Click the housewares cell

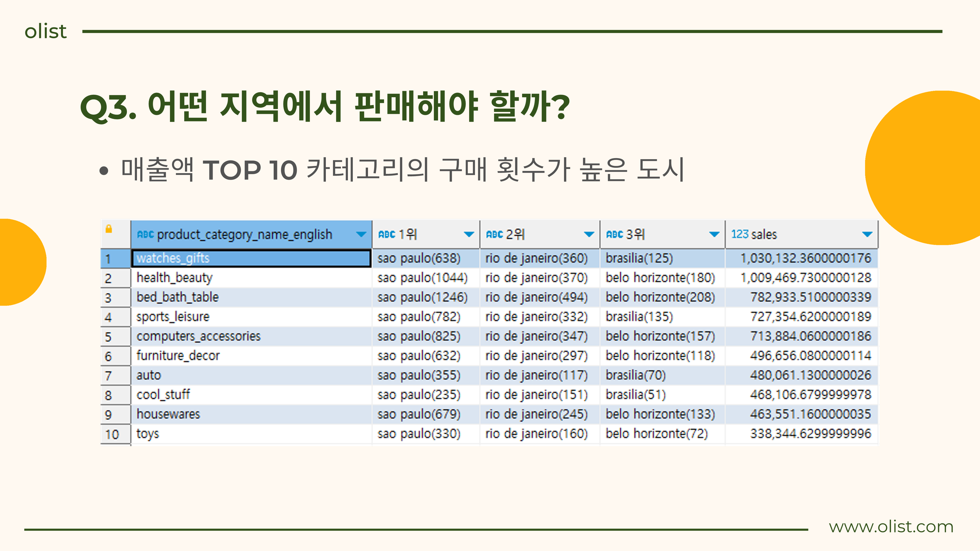(x=251, y=414)
